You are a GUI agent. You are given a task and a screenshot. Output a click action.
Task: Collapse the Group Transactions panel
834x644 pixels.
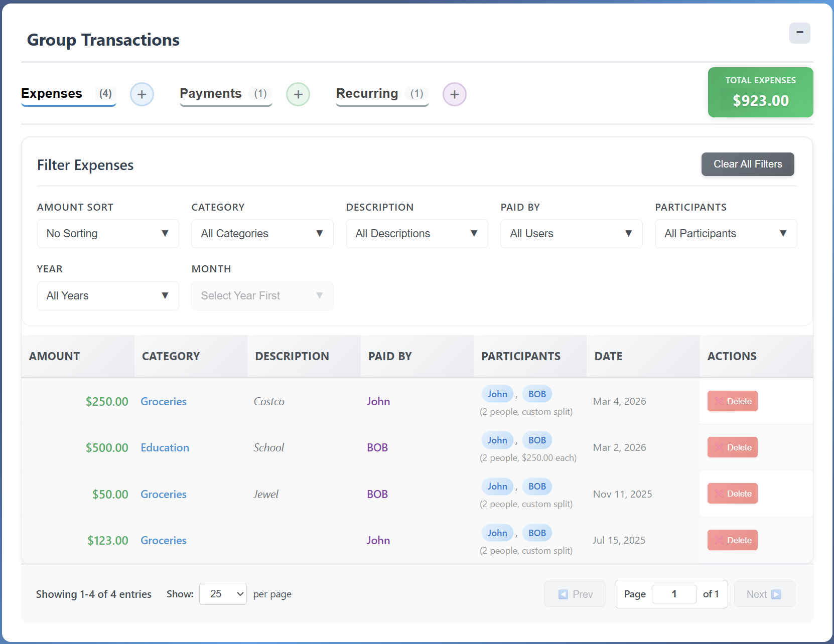[x=799, y=33]
